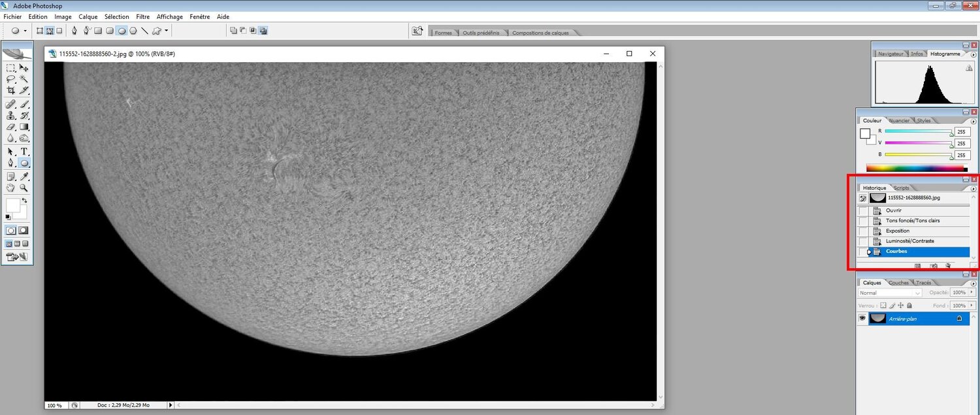This screenshot has height=415, width=980.
Task: Set history brush source for Luminosité/Contraste state
Action: 863,241
